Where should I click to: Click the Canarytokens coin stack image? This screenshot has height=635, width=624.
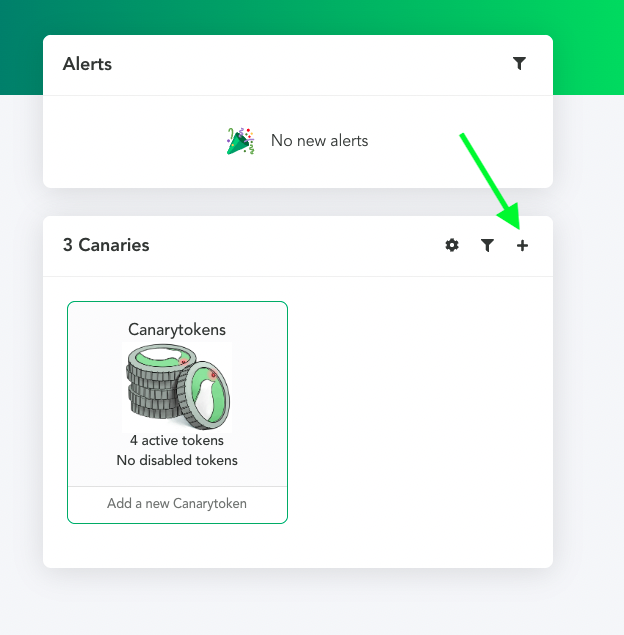(177, 387)
